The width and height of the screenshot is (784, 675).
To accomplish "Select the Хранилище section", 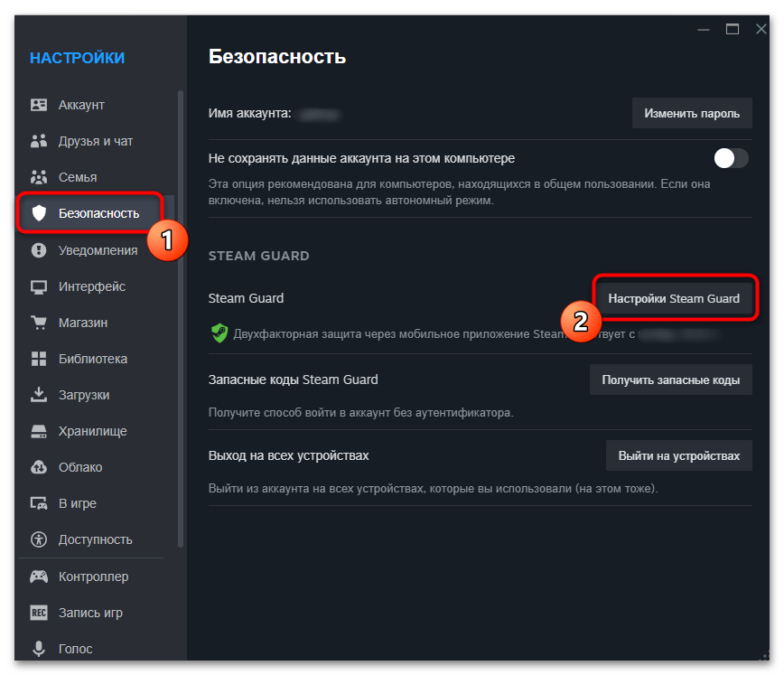I will click(96, 431).
